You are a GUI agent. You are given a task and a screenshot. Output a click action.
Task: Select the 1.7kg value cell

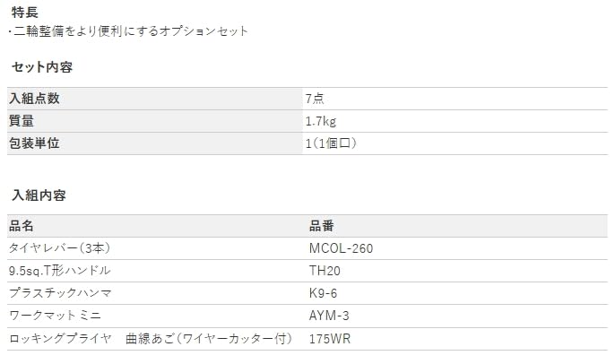pos(320,121)
